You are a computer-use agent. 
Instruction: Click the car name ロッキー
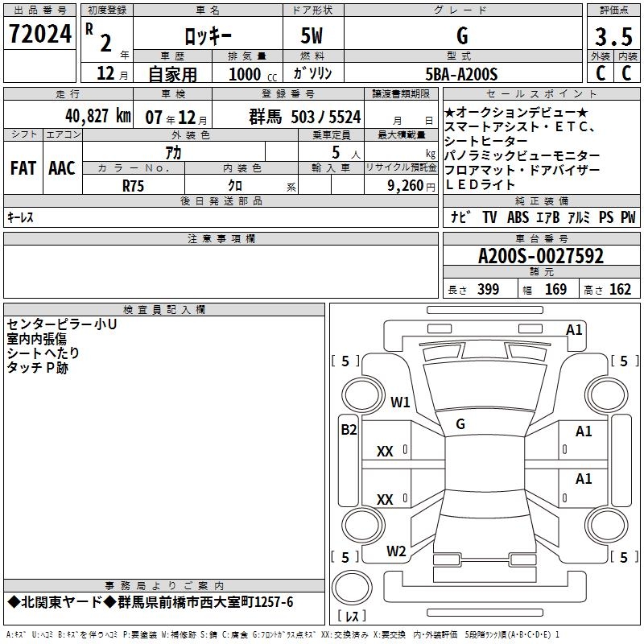(x=206, y=36)
